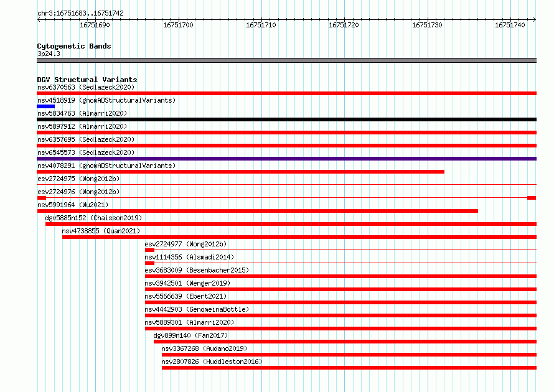Click the nsv4738855 (Quan2021) label
This screenshot has height=392, width=554.
pos(101,231)
